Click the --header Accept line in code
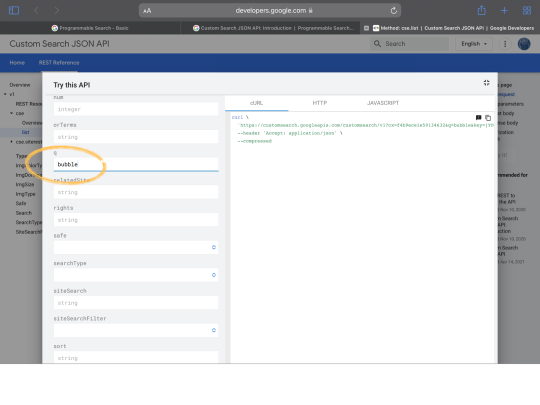540x405 pixels. (x=290, y=133)
